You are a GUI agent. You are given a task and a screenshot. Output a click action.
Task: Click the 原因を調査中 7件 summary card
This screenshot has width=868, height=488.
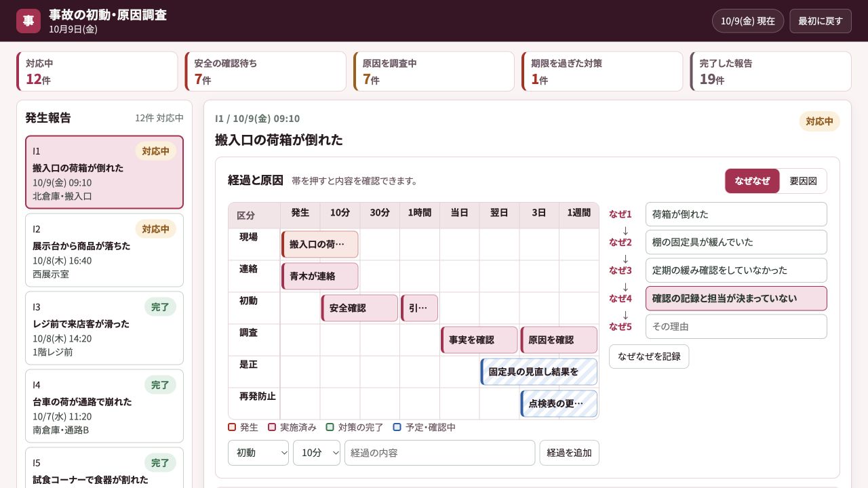(434, 71)
